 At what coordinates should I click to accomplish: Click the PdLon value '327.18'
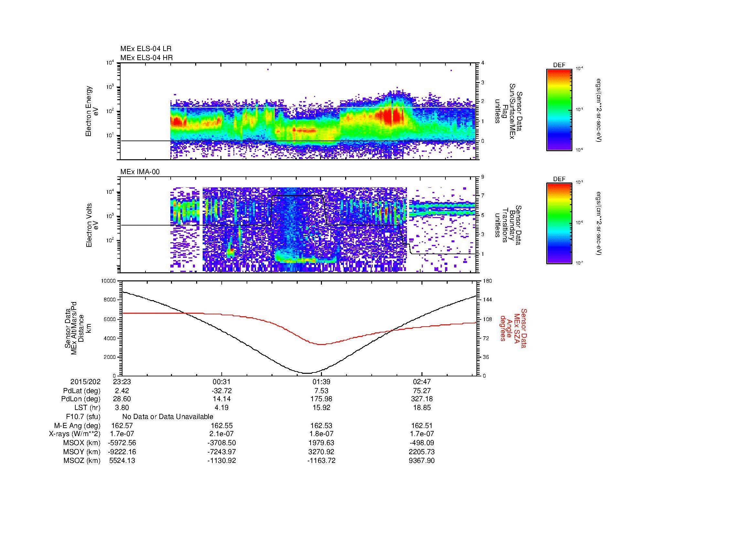(422, 399)
